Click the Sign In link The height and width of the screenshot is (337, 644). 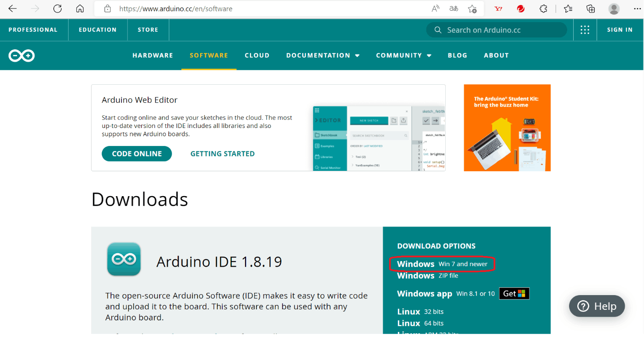620,30
